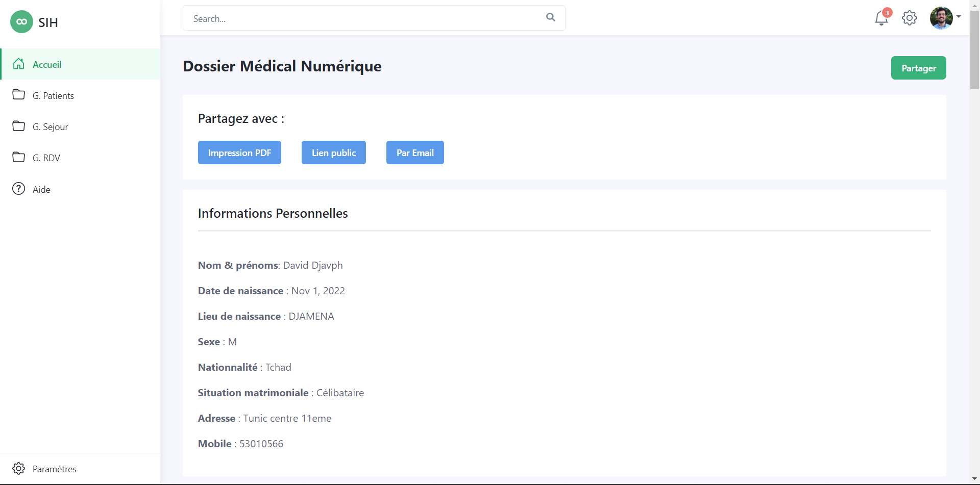Image resolution: width=980 pixels, height=485 pixels.
Task: Click the Lien public button
Action: click(334, 152)
